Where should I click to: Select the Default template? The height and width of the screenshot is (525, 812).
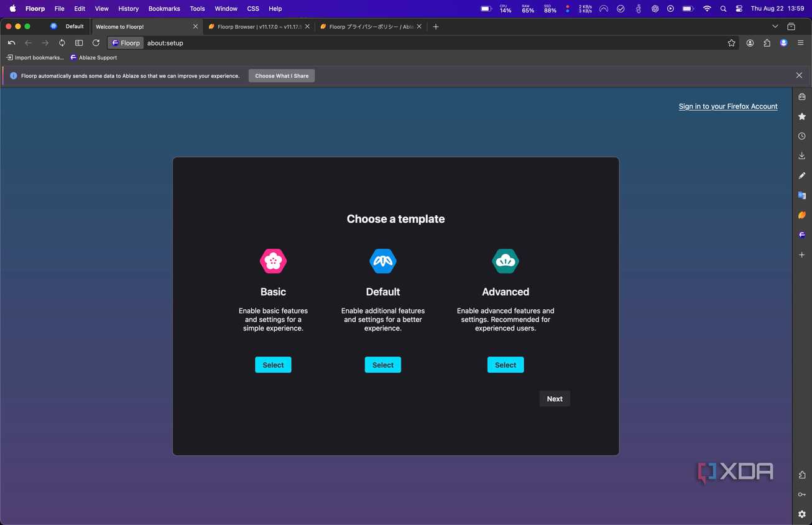383,365
